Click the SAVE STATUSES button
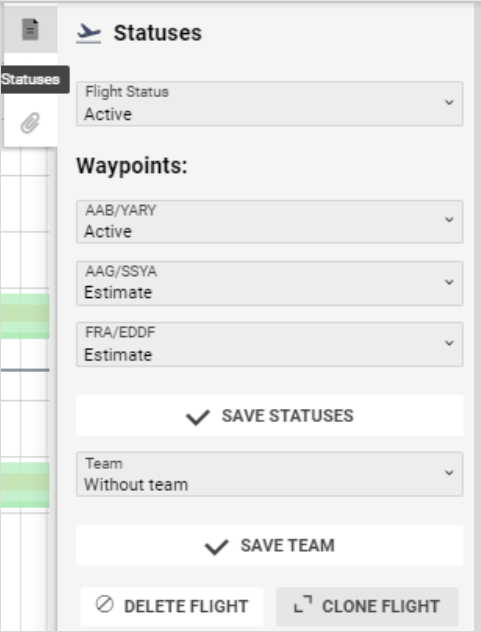The image size is (481, 632). [x=270, y=416]
